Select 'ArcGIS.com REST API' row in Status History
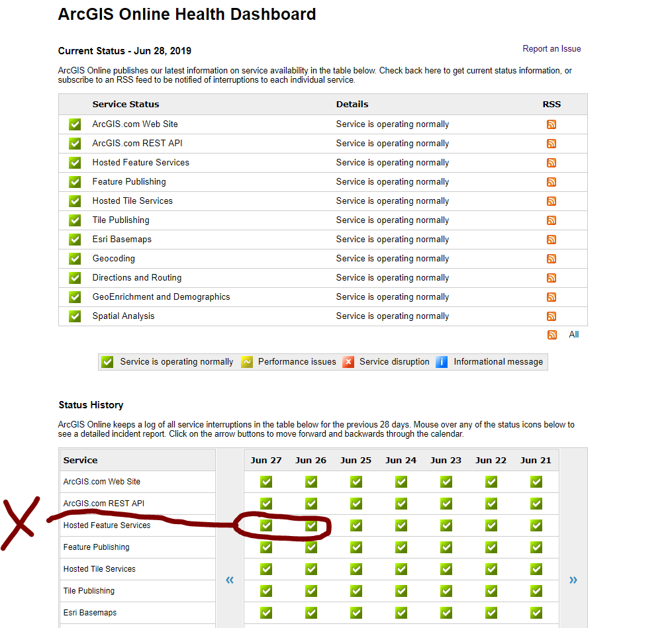The width and height of the screenshot is (672, 628). [104, 504]
